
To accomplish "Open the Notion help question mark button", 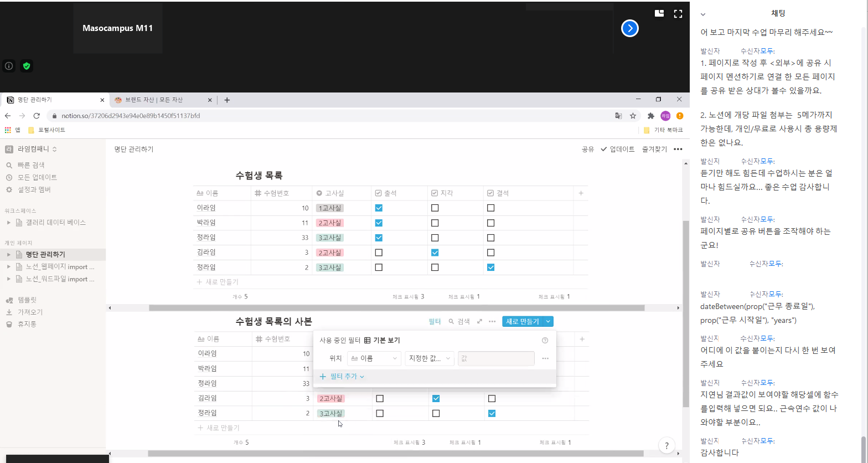I will (666, 445).
